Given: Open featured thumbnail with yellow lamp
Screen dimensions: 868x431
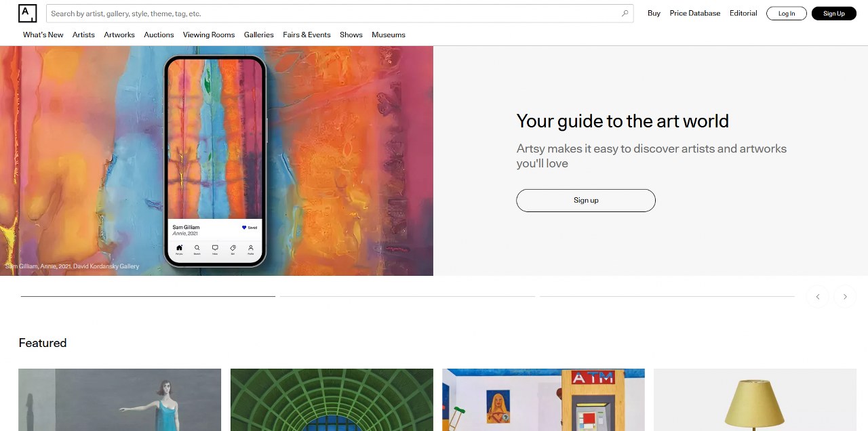Looking at the screenshot, I should [755, 400].
